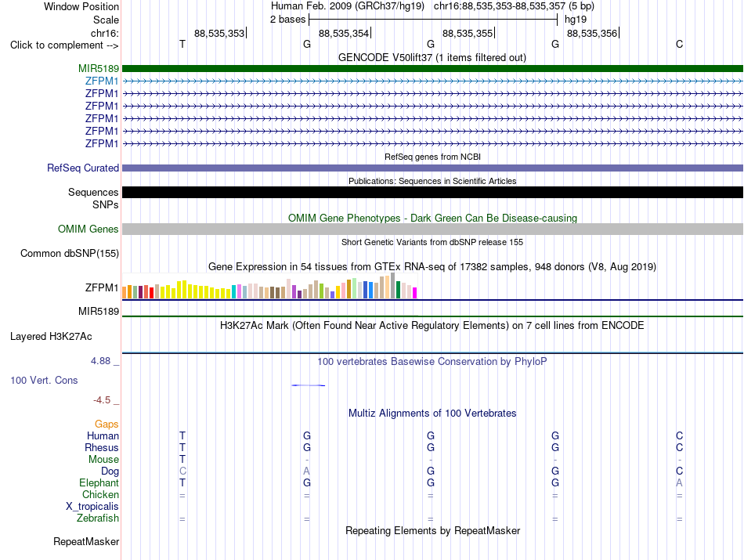The height and width of the screenshot is (560, 744).
Task: Open the RefSeq Curated track label
Action: (x=83, y=168)
